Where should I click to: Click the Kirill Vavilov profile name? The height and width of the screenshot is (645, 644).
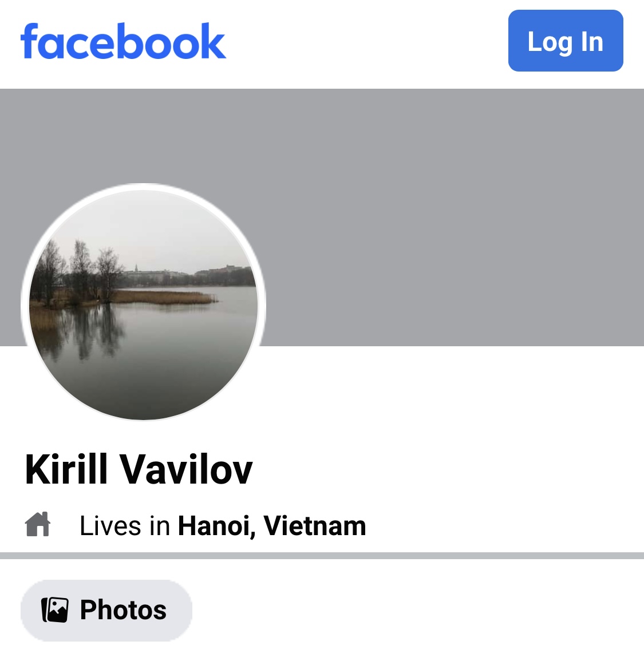139,469
